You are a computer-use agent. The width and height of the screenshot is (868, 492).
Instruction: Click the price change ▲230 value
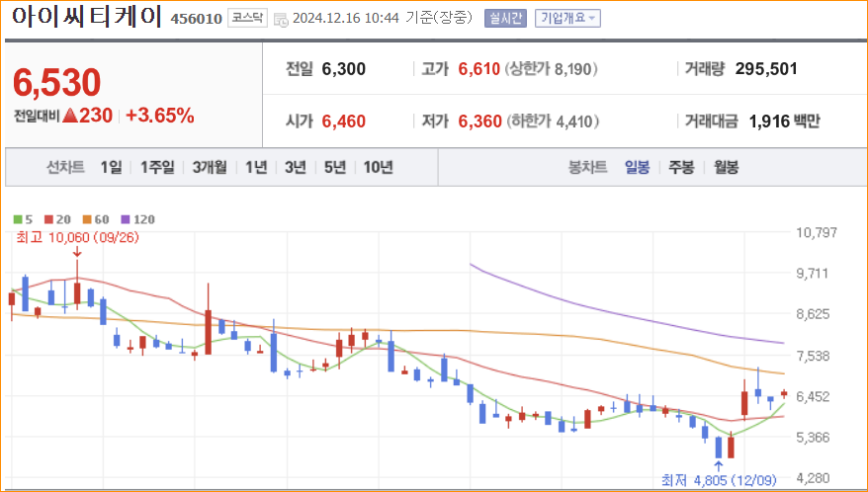coord(87,116)
